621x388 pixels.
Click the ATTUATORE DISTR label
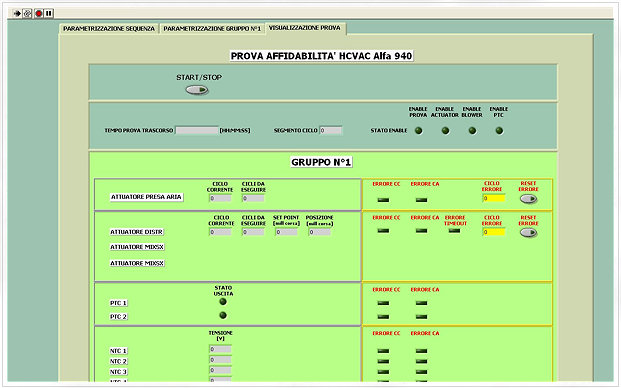click(x=137, y=232)
